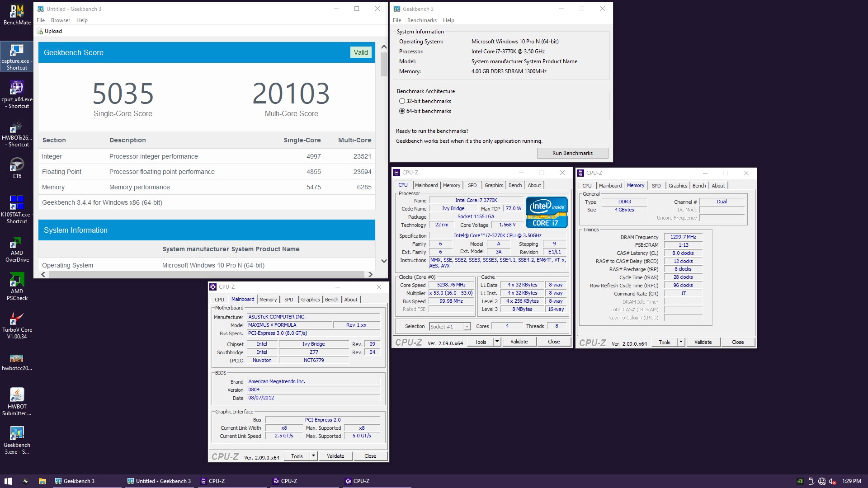868x488 pixels.
Task: Click Close in CPU-Z Memory window
Action: click(738, 342)
